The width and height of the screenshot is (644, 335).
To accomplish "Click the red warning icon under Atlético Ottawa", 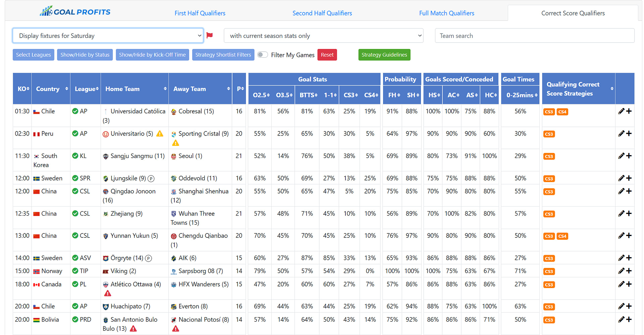I will click(108, 293).
